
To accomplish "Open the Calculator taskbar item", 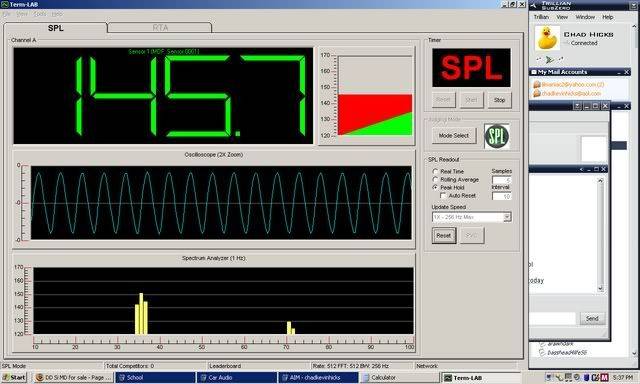I will tap(400, 377).
